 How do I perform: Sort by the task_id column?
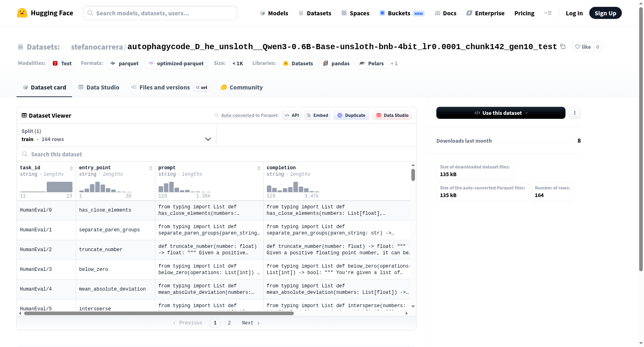point(71,168)
